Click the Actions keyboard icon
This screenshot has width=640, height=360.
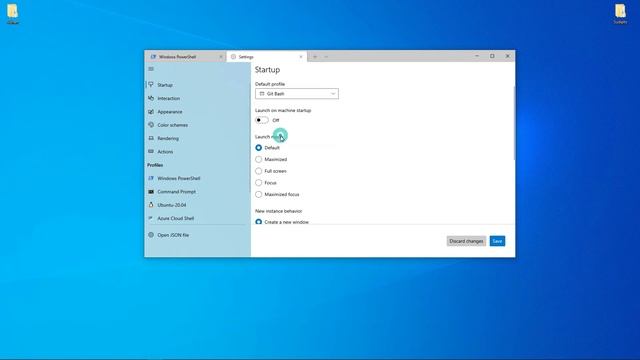(151, 151)
